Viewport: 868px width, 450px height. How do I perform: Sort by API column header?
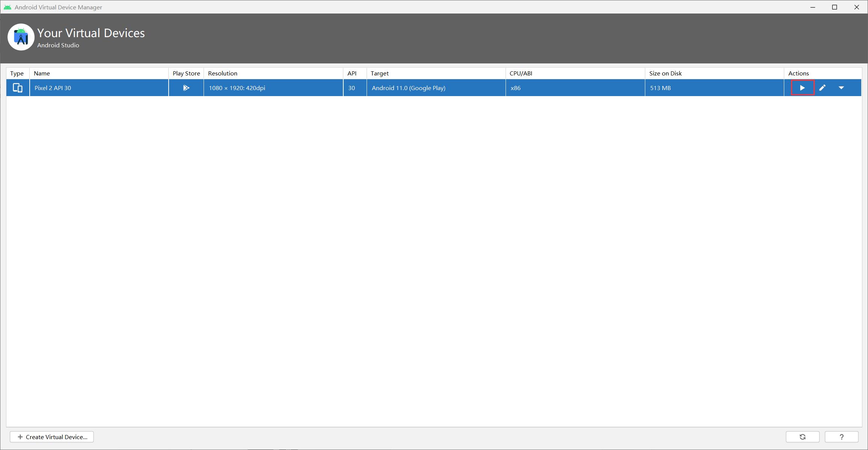(355, 73)
